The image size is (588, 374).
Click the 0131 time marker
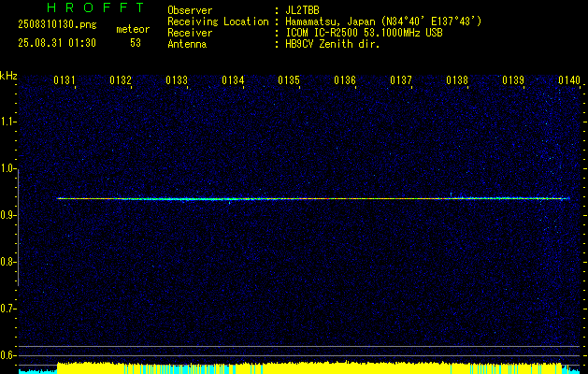point(65,80)
